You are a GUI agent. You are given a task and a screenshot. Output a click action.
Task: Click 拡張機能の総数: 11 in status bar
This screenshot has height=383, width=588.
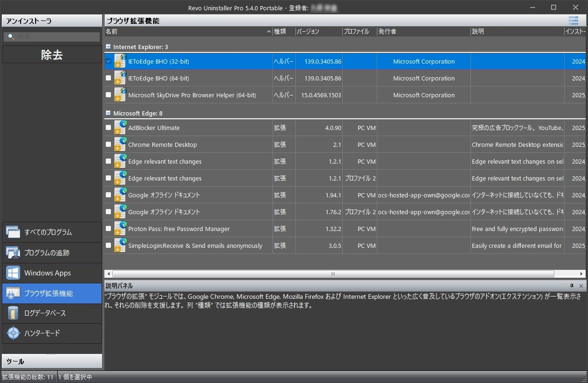pos(28,377)
